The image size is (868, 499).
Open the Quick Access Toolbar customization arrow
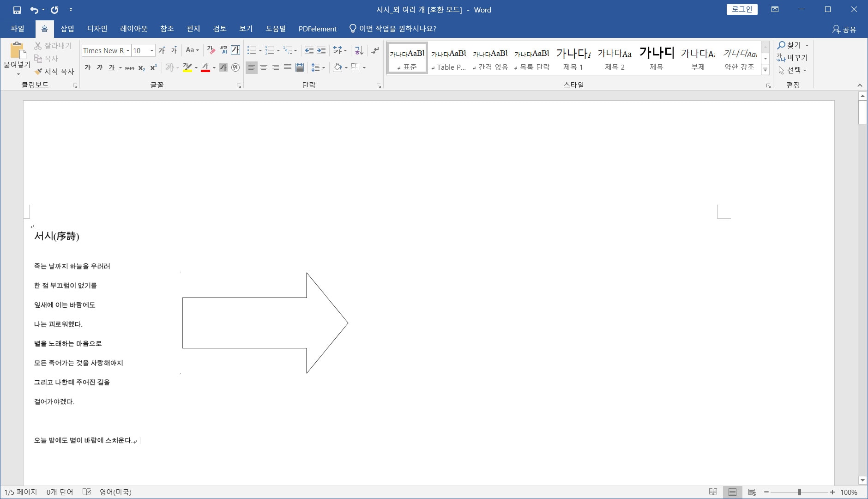coord(71,10)
